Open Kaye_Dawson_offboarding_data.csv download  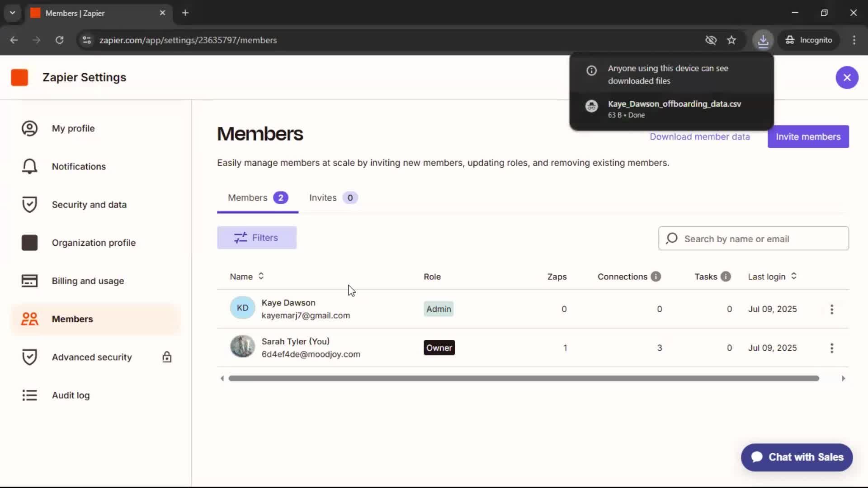[x=672, y=108]
